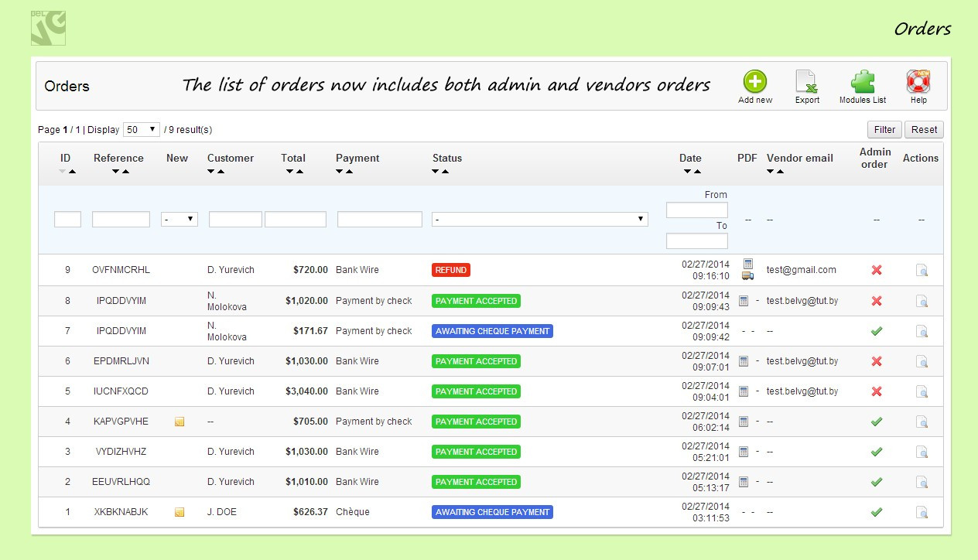Click the Reference filter text field

121,220
